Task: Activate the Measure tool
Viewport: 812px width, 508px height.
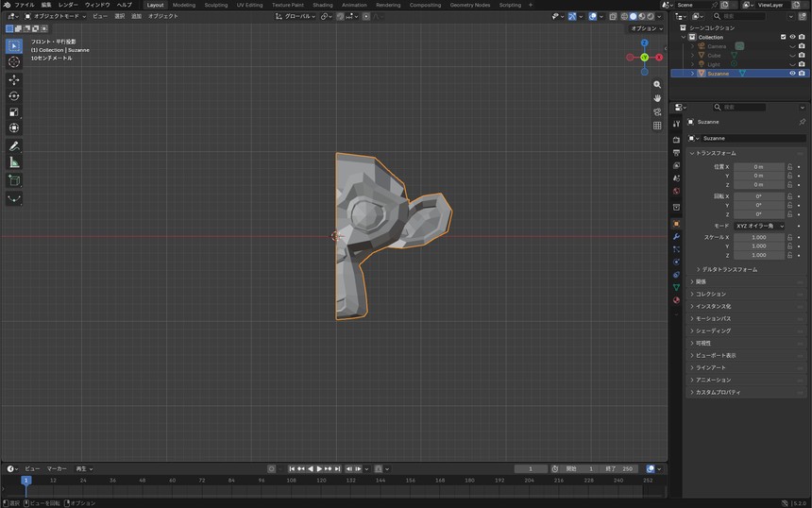Action: (14, 162)
